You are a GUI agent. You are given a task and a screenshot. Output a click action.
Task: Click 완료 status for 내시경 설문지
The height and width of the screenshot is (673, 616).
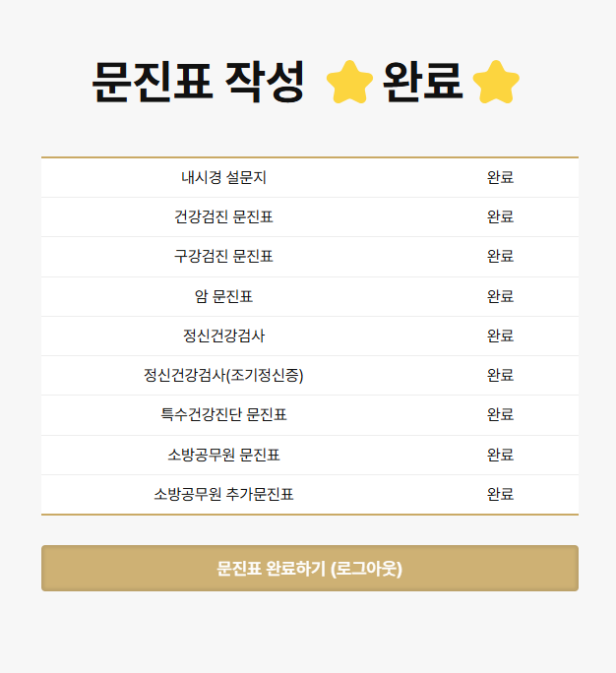pos(500,178)
